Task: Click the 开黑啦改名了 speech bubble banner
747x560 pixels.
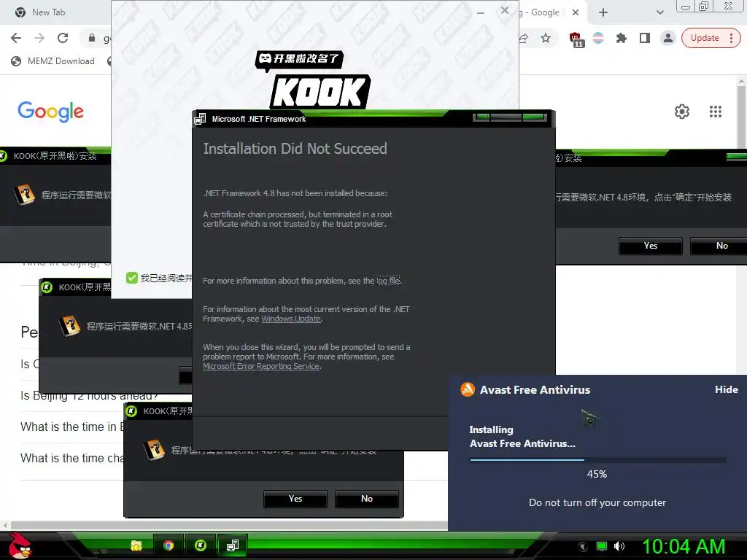Action: (x=299, y=60)
